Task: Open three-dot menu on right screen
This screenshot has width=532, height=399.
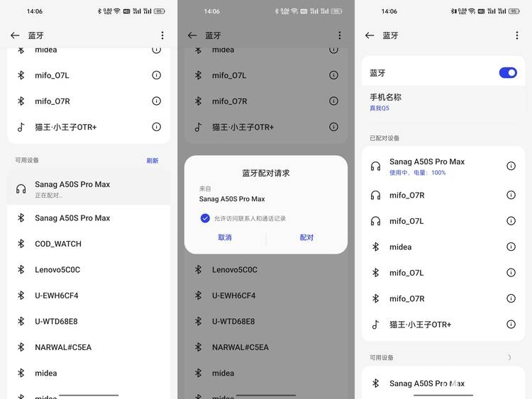Action: (x=516, y=35)
